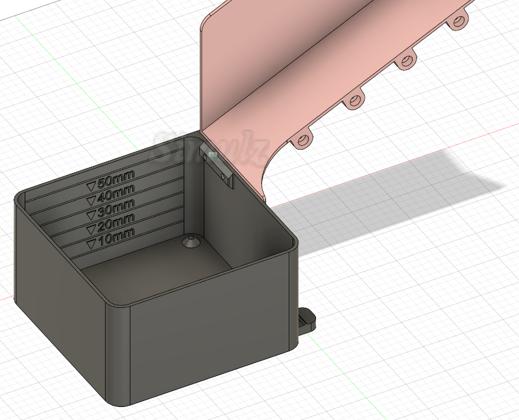Click the cone-shaped peg on the box floor

[191, 242]
